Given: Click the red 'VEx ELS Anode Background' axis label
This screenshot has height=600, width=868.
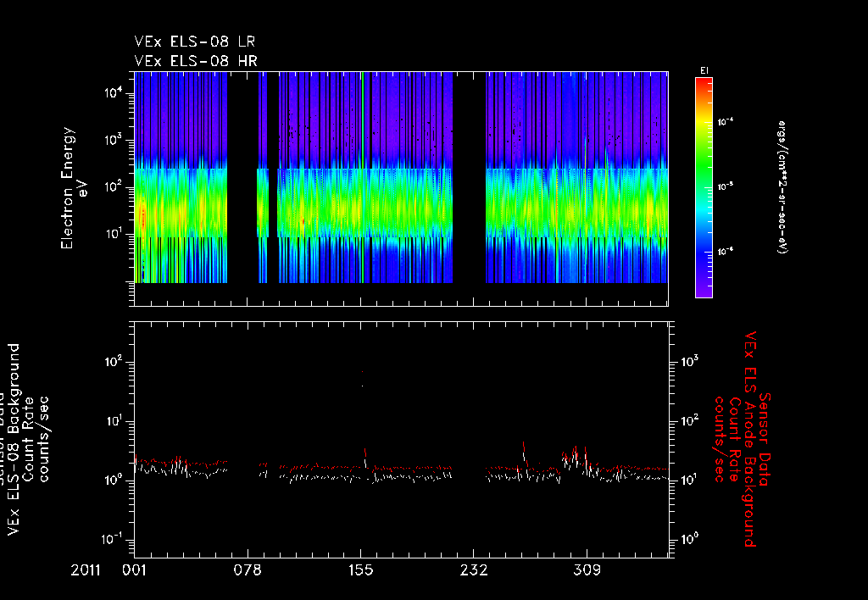Looking at the screenshot, I should tap(750, 439).
